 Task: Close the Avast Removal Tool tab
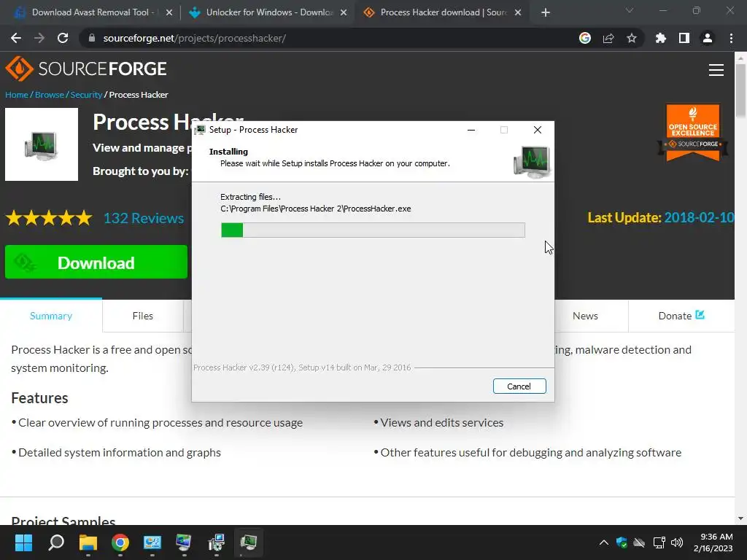169,13
